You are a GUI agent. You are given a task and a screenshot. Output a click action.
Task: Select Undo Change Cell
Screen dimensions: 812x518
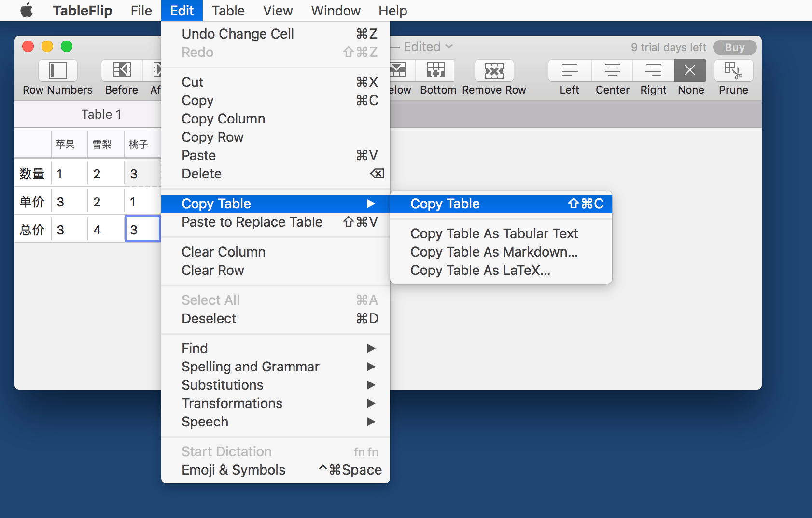click(x=238, y=34)
